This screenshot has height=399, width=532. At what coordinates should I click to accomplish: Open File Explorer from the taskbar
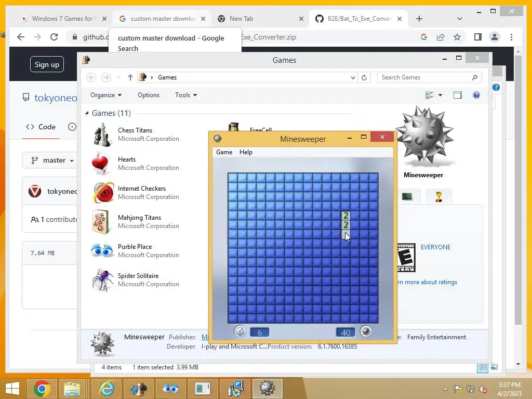[72, 389]
